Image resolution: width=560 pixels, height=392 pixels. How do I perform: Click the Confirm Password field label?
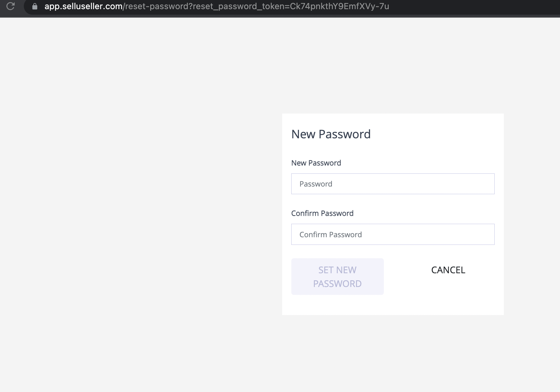322,213
